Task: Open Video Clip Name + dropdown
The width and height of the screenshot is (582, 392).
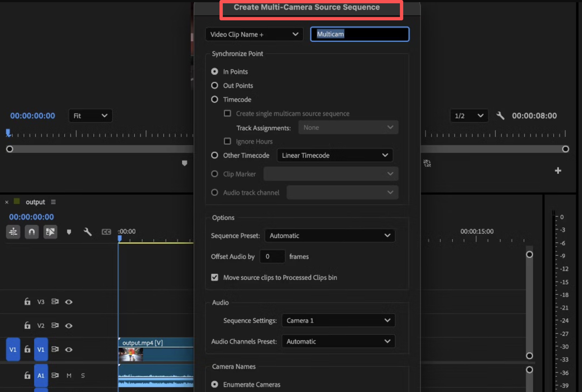Action: (254, 34)
